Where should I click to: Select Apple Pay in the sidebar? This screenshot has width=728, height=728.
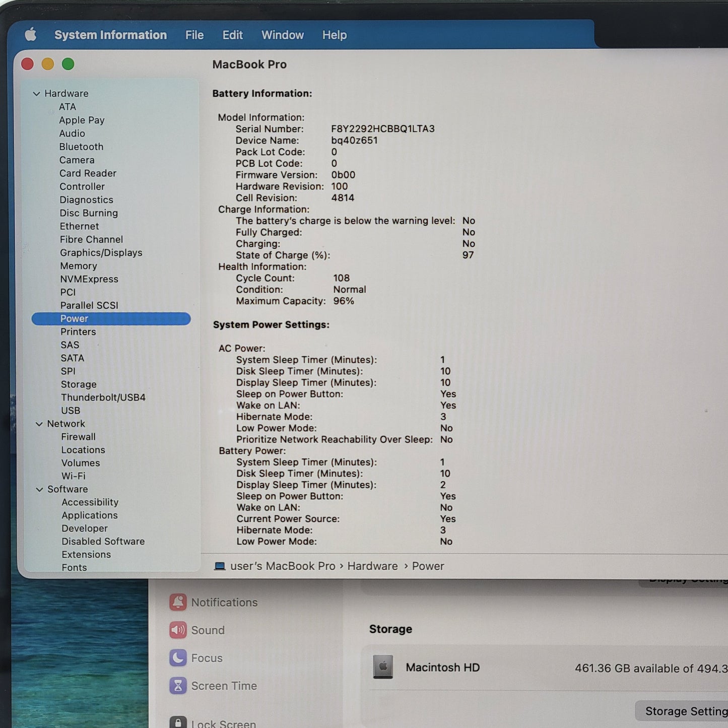(82, 120)
